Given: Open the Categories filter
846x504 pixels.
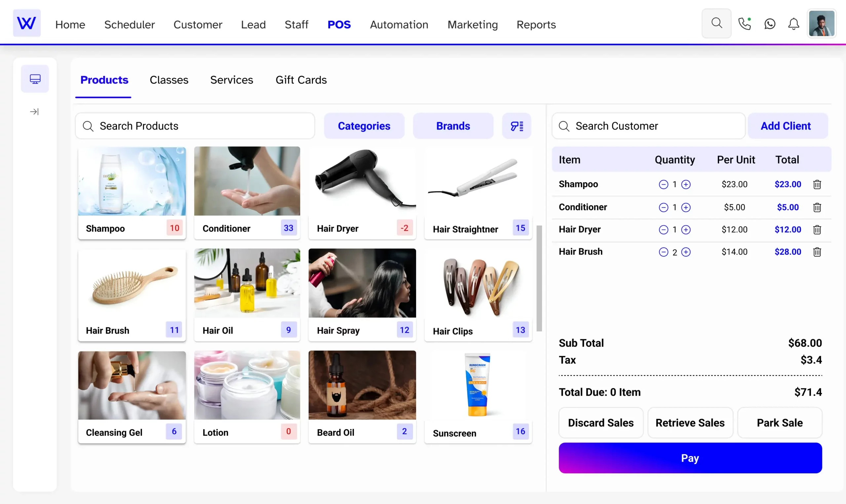Looking at the screenshot, I should [364, 126].
